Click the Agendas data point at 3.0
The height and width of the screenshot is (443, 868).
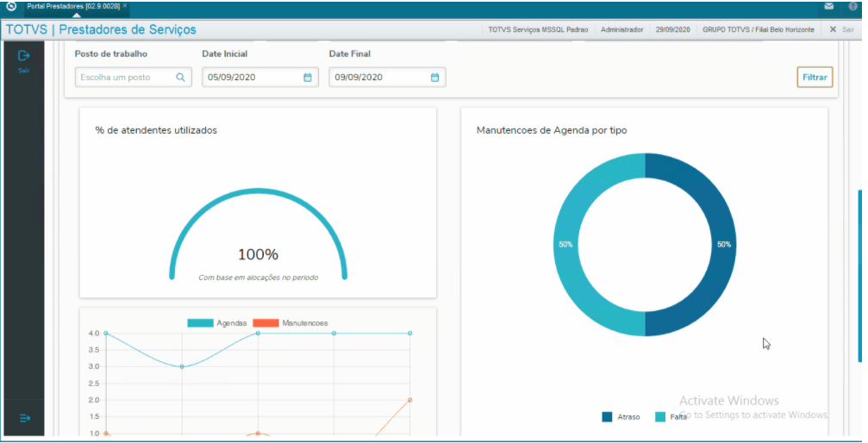182,366
